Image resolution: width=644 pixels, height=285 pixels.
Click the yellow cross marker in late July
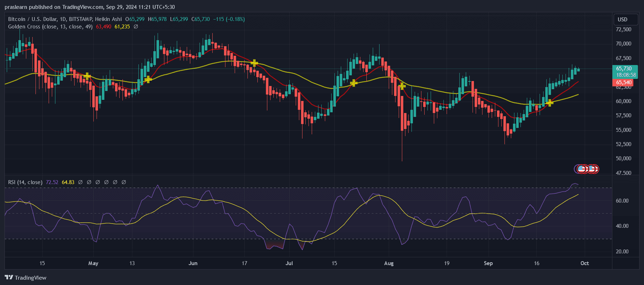pyautogui.click(x=353, y=83)
